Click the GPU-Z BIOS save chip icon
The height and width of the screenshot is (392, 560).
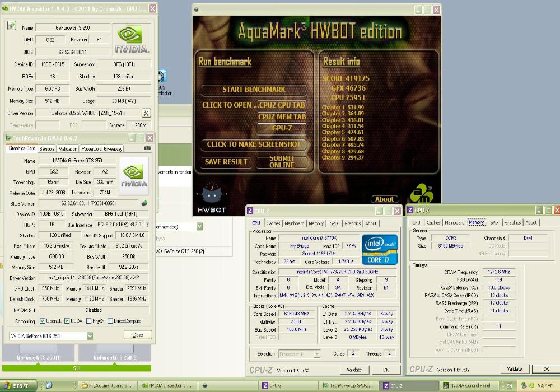pyautogui.click(x=144, y=203)
